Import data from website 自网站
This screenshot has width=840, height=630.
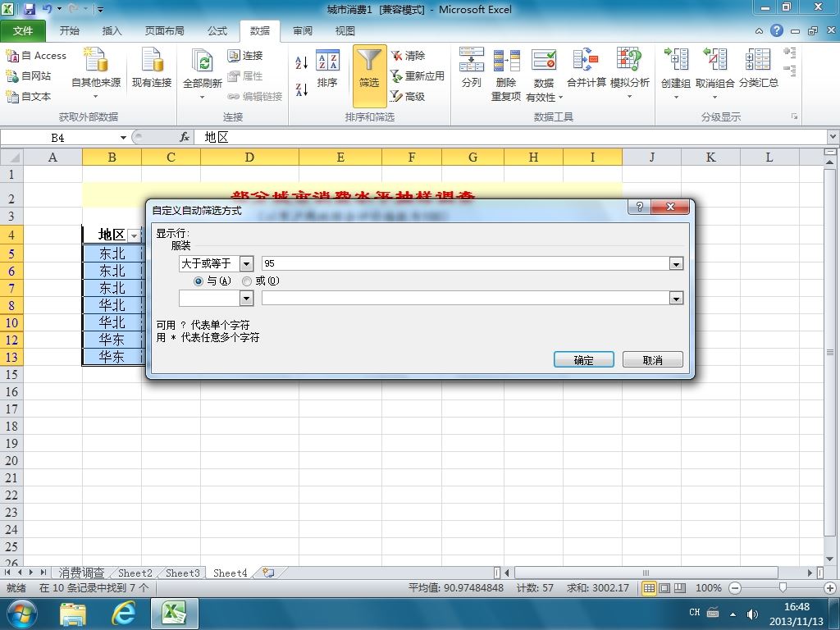click(x=29, y=76)
